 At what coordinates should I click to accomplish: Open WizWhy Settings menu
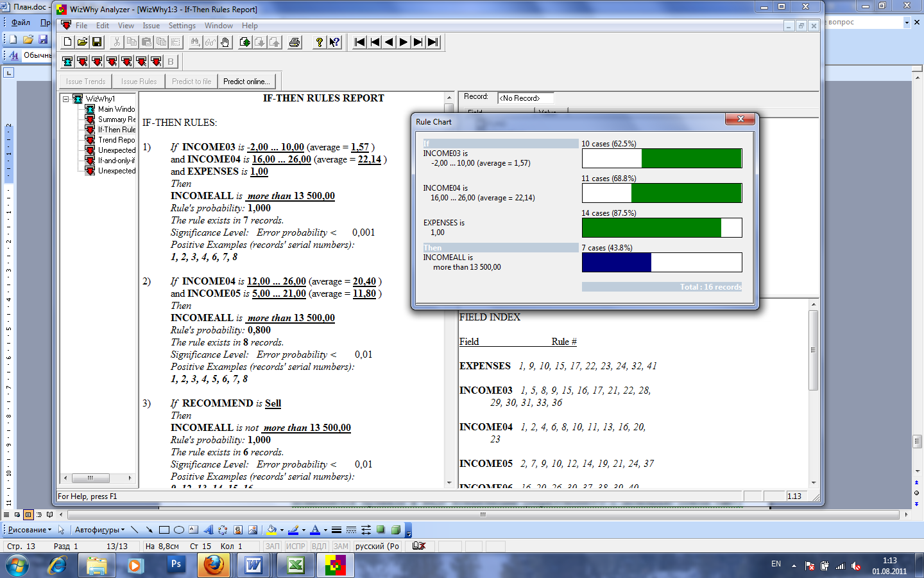(182, 26)
